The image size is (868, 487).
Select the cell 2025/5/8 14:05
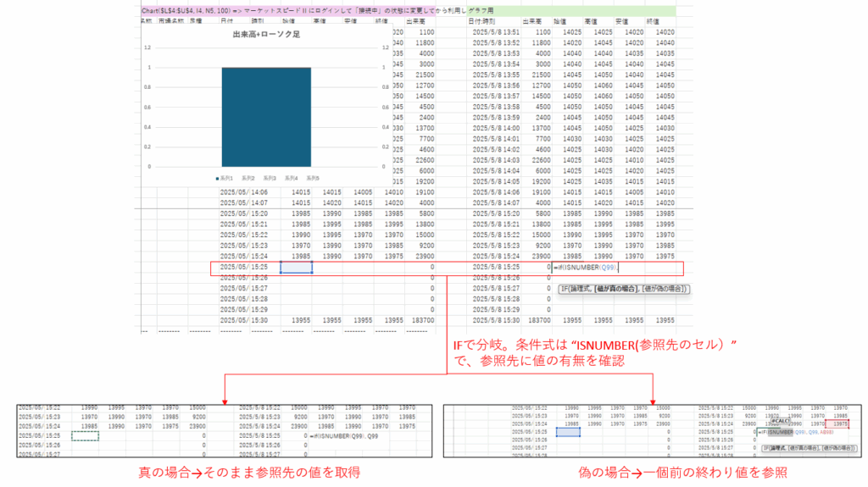(x=496, y=181)
